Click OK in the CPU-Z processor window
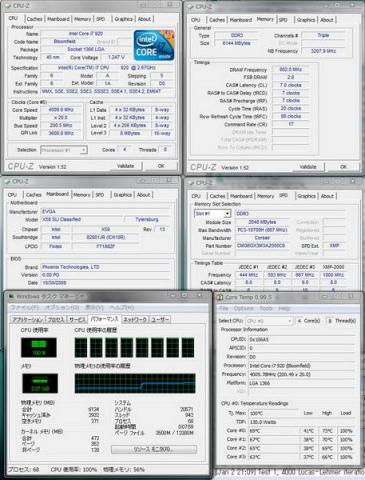The width and height of the screenshot is (365, 480). (x=161, y=166)
